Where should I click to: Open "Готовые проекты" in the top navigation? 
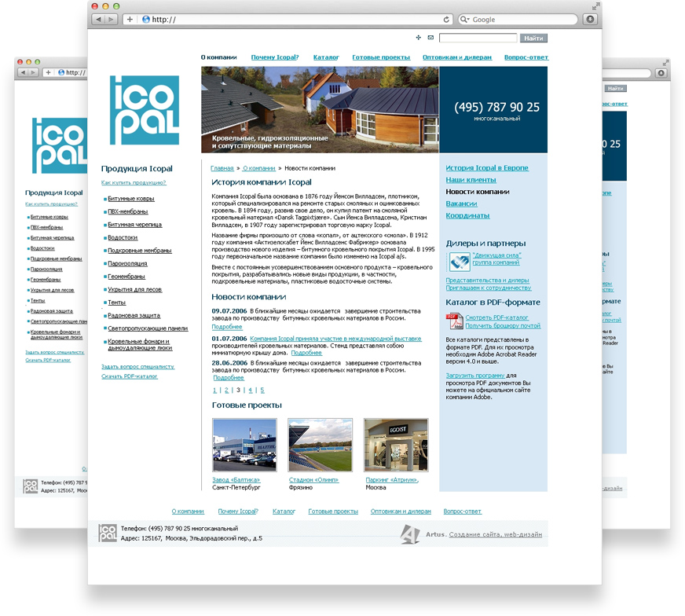click(x=381, y=57)
